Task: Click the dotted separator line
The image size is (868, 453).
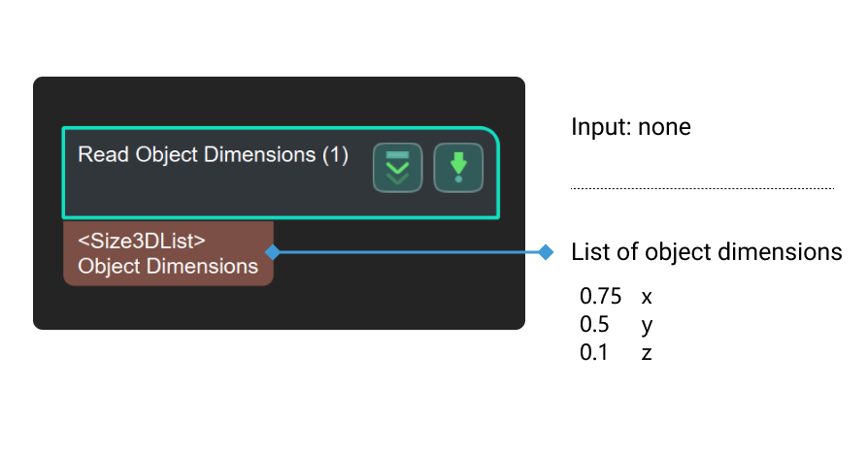Action: 701,188
